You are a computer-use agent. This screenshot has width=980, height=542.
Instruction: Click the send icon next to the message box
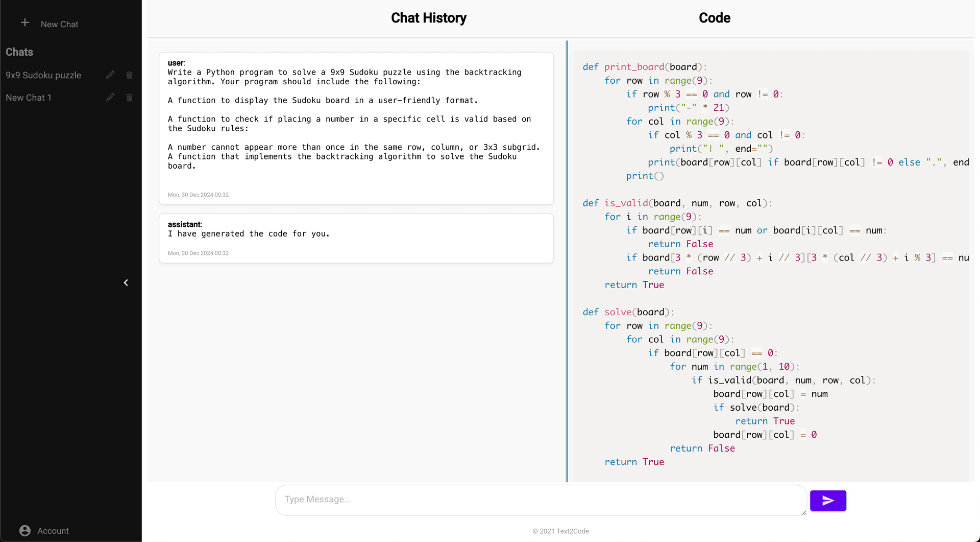coord(828,500)
